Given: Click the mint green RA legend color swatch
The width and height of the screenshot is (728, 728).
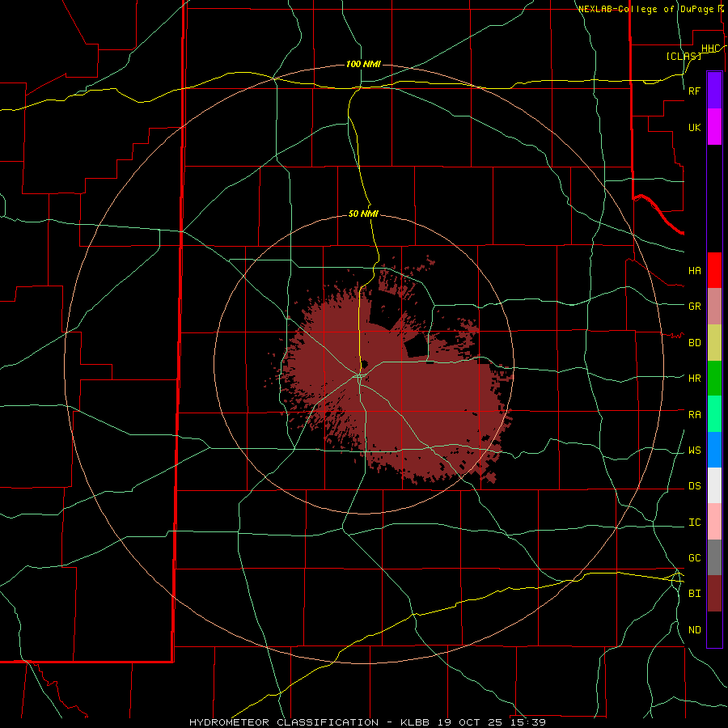Looking at the screenshot, I should tap(714, 414).
